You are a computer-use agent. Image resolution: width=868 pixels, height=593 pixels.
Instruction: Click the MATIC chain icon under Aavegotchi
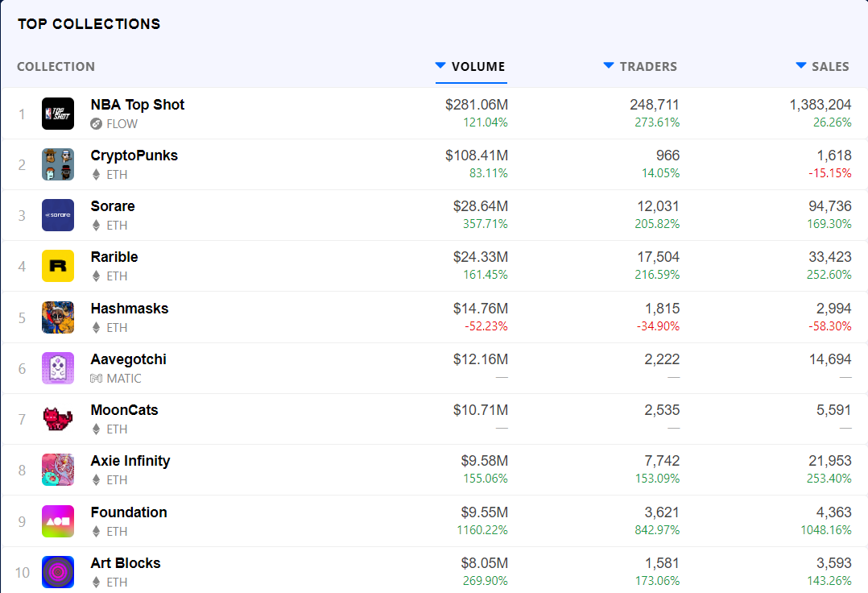click(97, 379)
